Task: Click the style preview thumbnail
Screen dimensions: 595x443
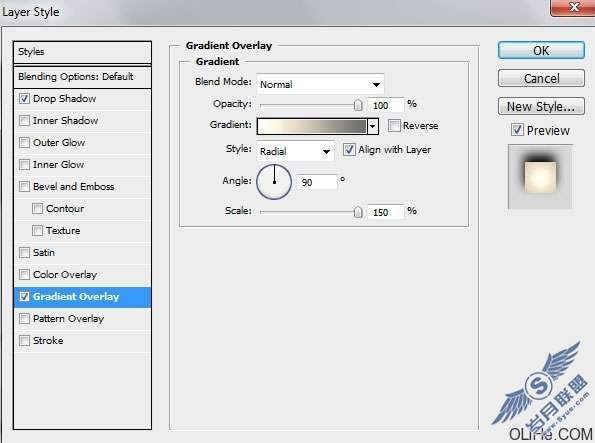Action: coord(540,177)
